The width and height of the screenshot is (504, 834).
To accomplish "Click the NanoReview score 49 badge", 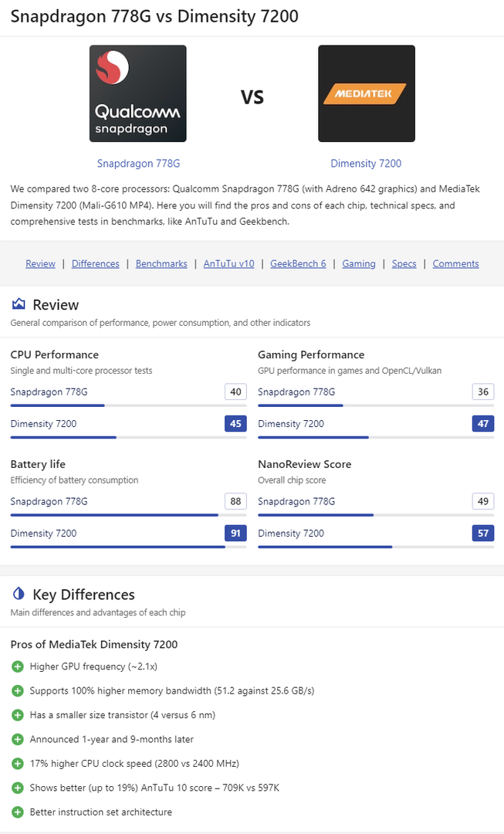I will click(x=483, y=502).
